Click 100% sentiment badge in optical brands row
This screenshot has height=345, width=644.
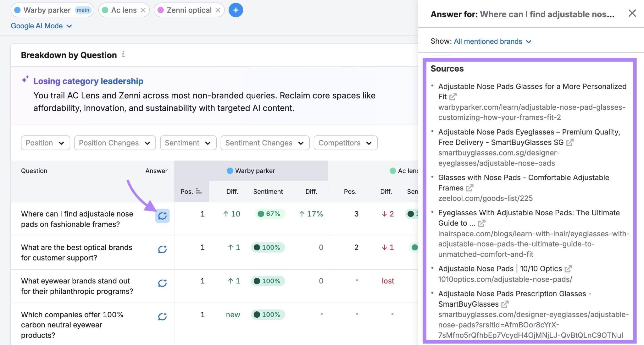(x=268, y=247)
